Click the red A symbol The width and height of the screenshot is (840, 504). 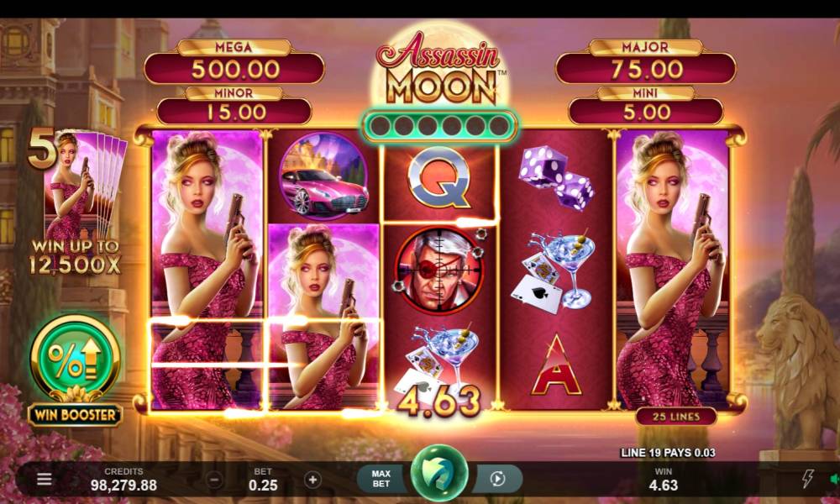(x=557, y=365)
